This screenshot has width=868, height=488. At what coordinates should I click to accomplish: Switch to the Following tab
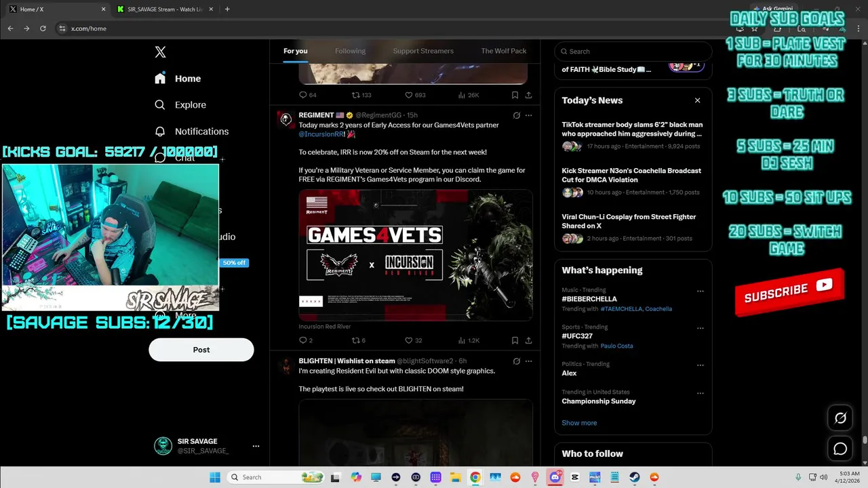(x=350, y=51)
